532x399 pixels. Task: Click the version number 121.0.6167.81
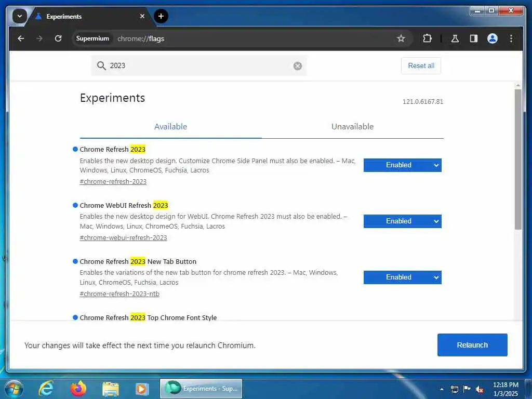(423, 102)
